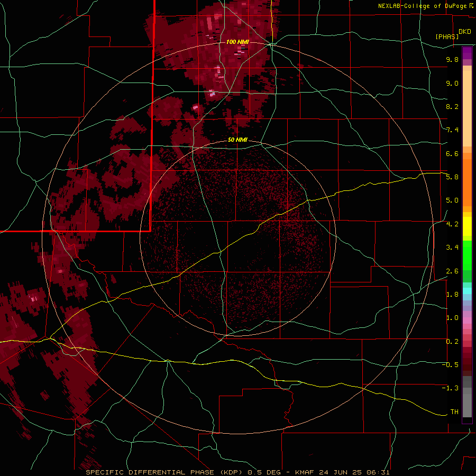Click the purple top segment of the color bar
Viewport: 476px width, 476px height.
[x=467, y=53]
